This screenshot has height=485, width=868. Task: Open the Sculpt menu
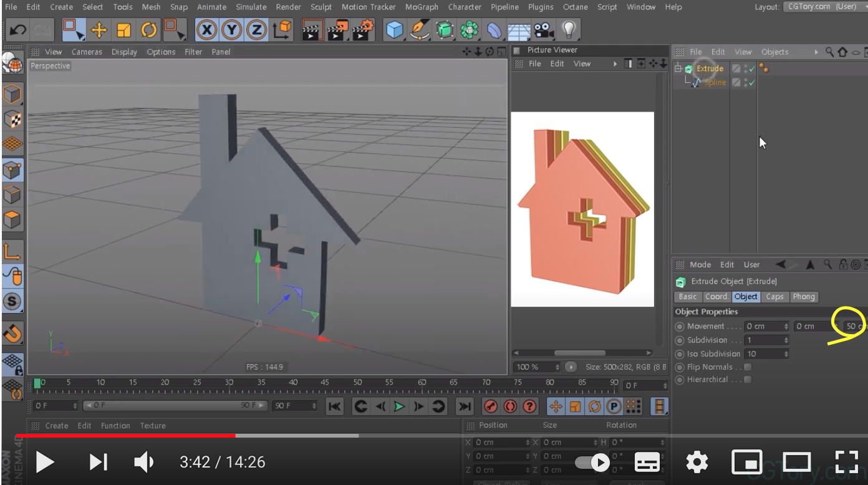coord(321,7)
